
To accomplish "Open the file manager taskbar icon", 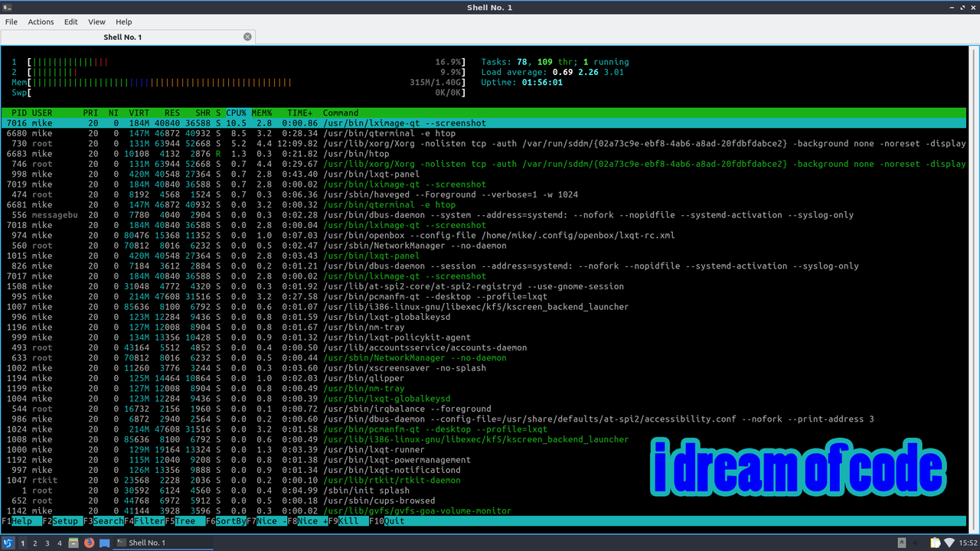I will [73, 543].
